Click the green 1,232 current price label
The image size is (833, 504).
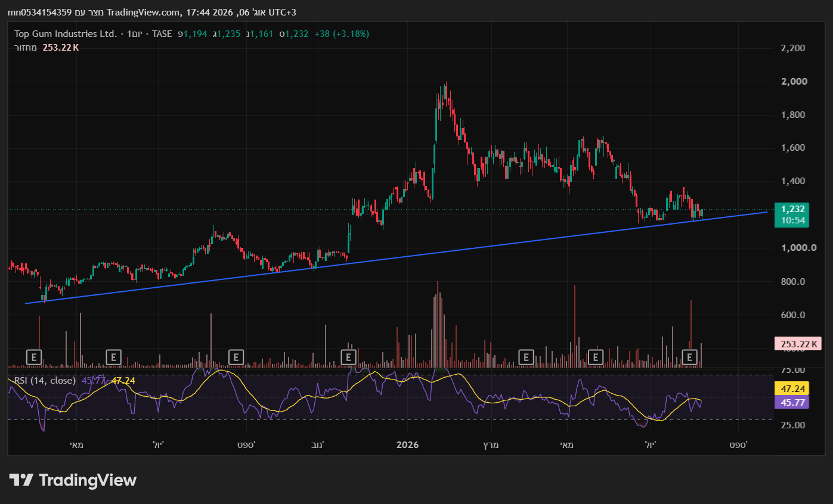tap(792, 209)
